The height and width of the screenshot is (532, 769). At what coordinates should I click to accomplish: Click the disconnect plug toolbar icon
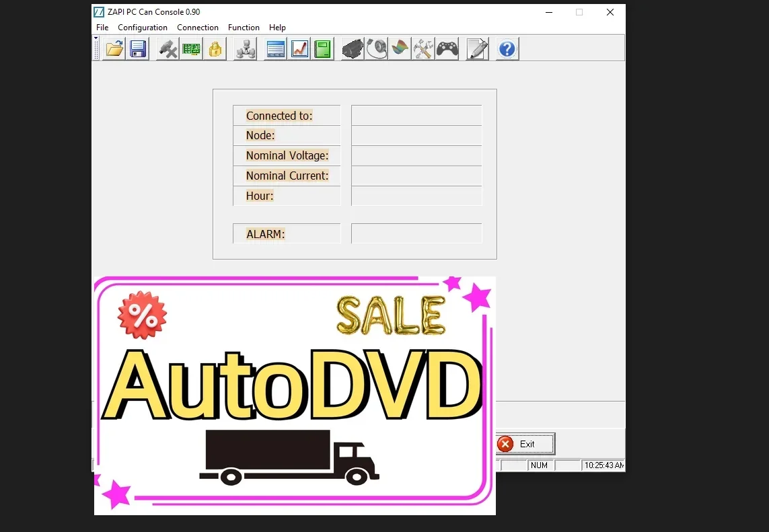[x=168, y=49]
